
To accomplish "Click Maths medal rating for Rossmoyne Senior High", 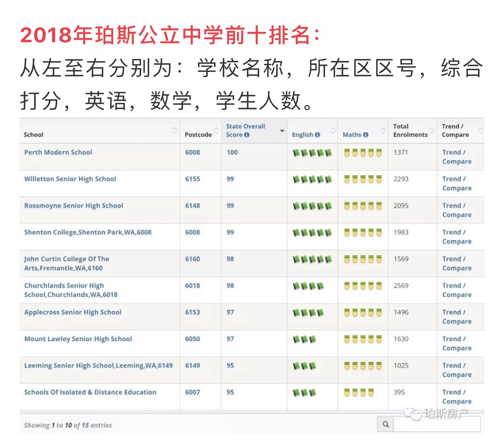I will [x=363, y=206].
